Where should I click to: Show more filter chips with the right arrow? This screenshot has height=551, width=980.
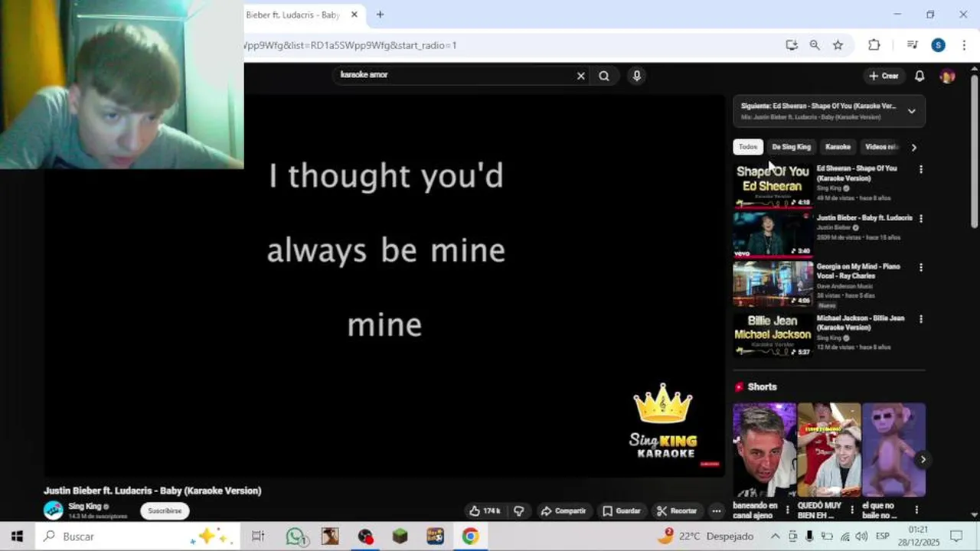coord(913,147)
